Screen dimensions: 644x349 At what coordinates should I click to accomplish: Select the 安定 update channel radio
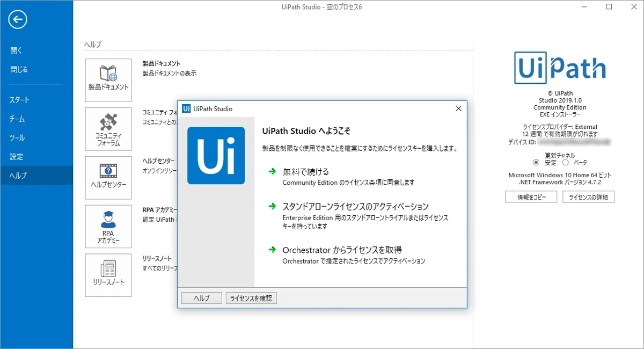[536, 163]
